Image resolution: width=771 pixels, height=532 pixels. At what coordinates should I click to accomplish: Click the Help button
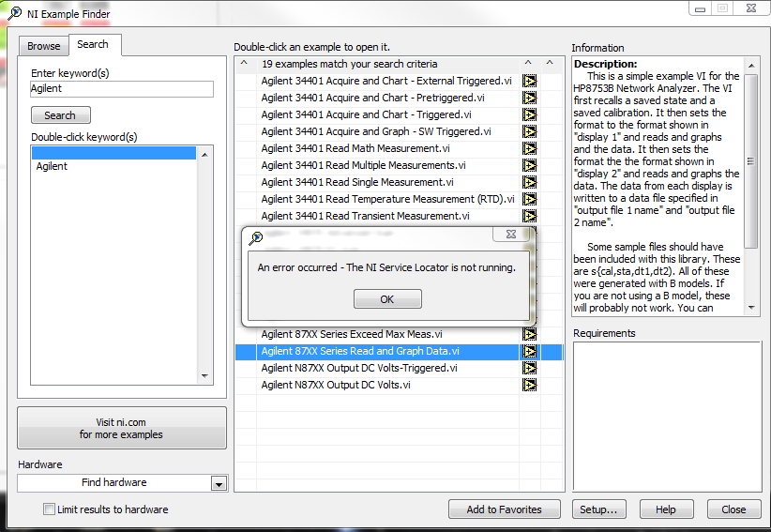[666, 509]
